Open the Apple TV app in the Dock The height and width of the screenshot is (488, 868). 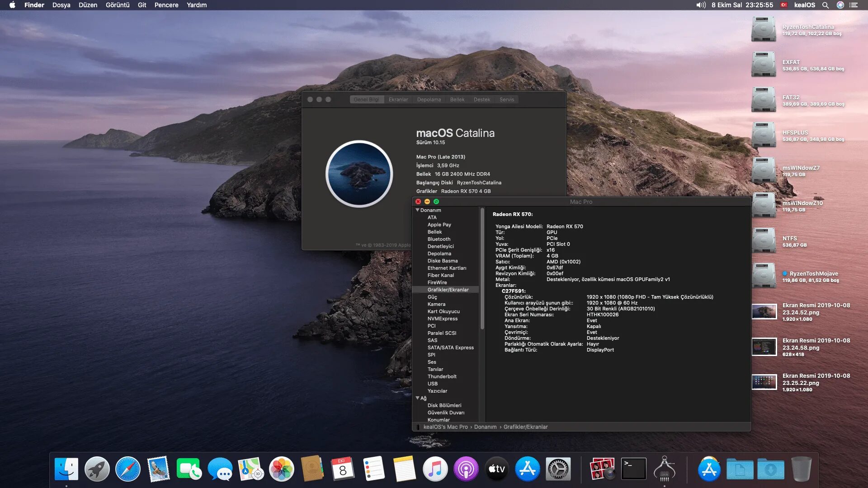(x=496, y=469)
